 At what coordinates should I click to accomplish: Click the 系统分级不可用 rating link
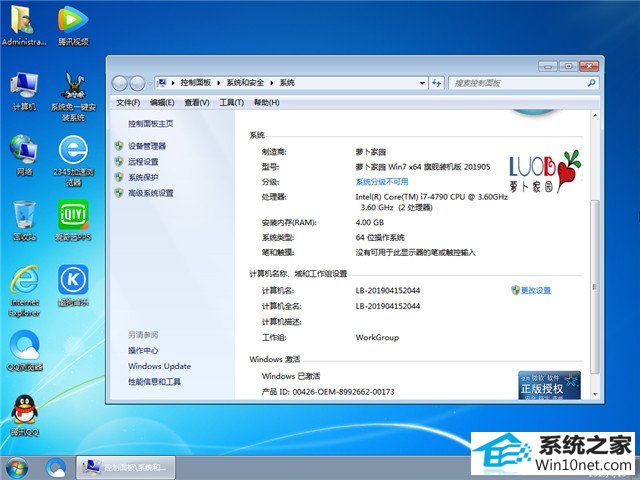click(x=382, y=182)
